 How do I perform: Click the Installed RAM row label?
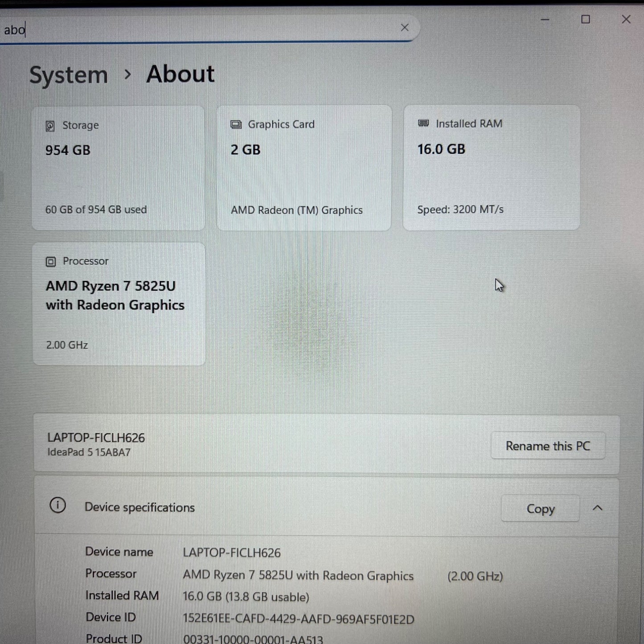(x=122, y=595)
